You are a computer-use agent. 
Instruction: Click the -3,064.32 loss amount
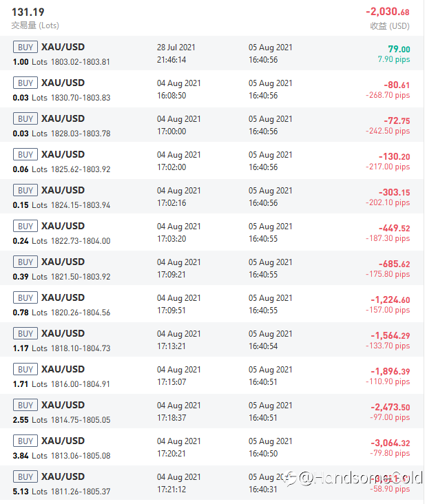(390, 443)
